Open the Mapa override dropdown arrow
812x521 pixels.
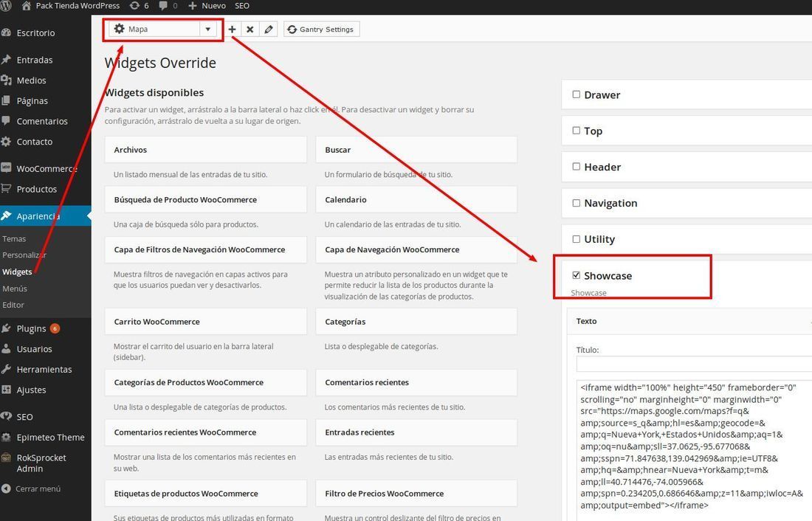(207, 29)
